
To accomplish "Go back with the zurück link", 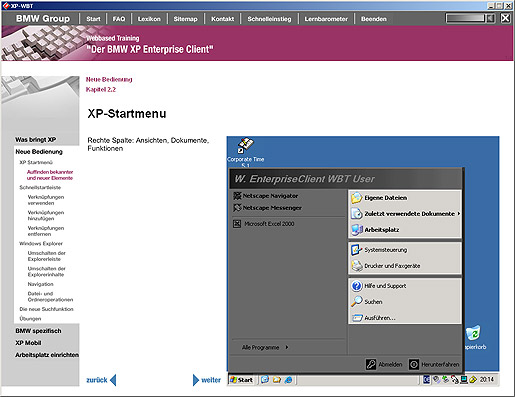I will point(101,380).
